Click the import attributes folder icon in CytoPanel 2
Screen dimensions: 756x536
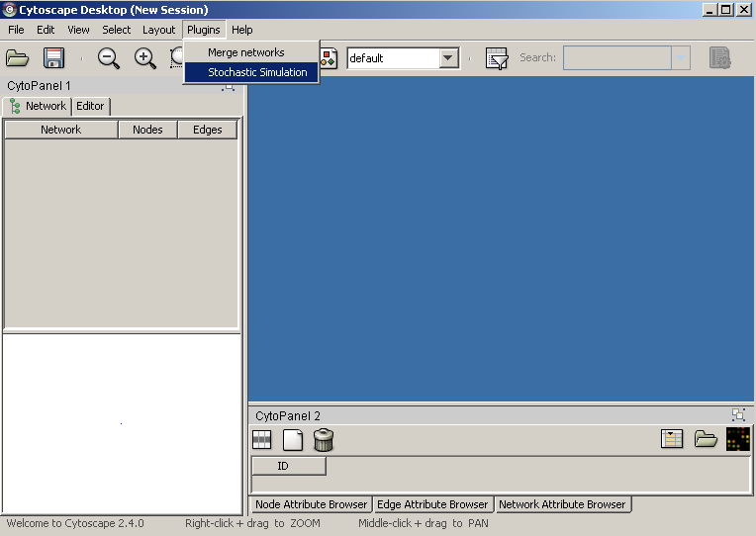coord(706,439)
